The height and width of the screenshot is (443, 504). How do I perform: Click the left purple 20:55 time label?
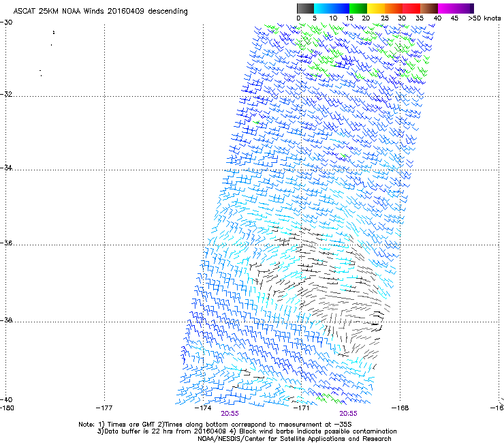pyautogui.click(x=230, y=414)
